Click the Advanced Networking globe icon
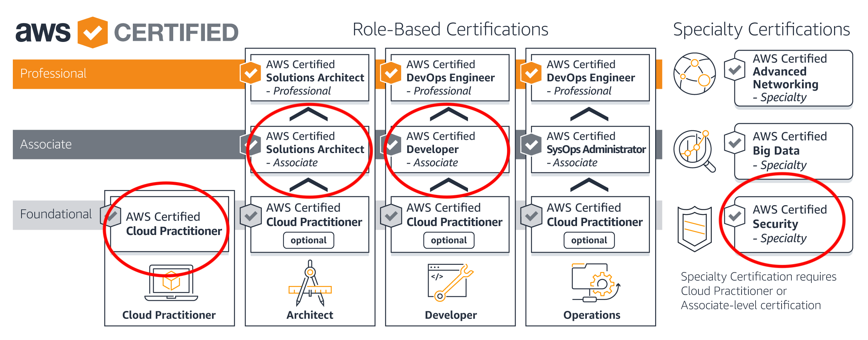The width and height of the screenshot is (868, 340). (x=694, y=74)
